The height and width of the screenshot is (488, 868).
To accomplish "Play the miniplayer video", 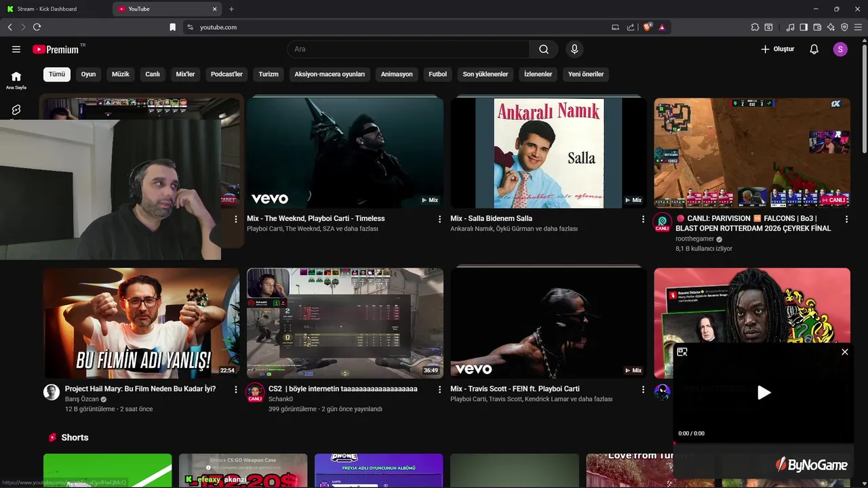I will point(764,392).
